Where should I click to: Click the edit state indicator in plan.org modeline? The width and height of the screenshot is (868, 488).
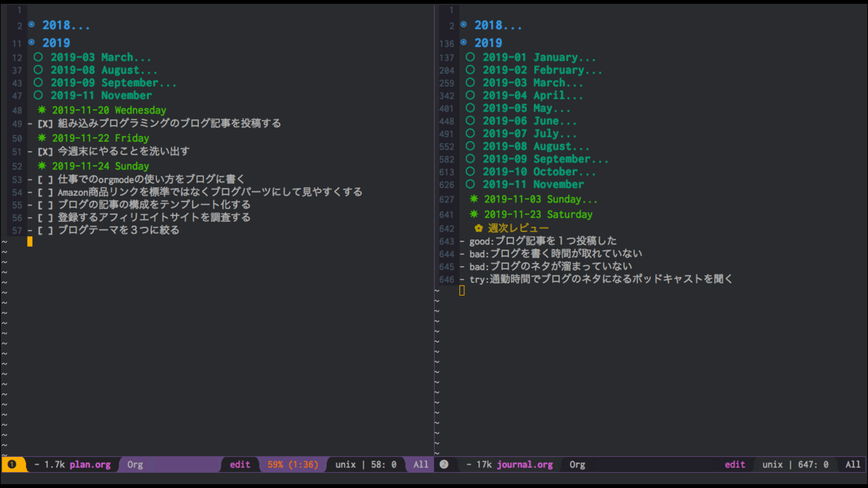point(239,464)
